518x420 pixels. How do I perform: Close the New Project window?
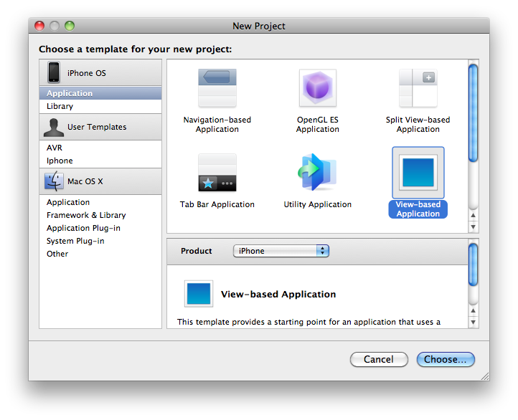pyautogui.click(x=39, y=26)
